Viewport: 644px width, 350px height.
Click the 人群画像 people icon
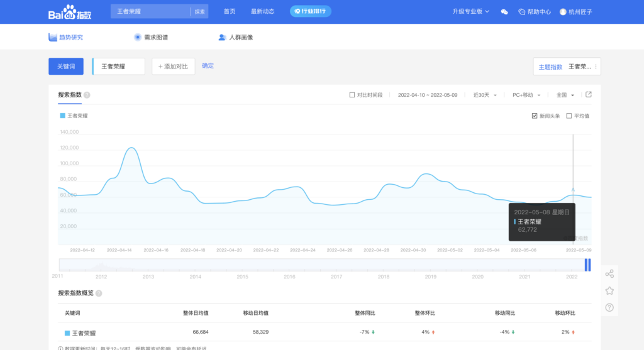222,37
